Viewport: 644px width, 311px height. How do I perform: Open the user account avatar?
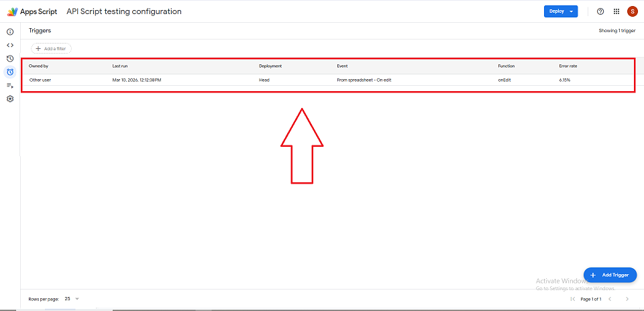tap(632, 11)
